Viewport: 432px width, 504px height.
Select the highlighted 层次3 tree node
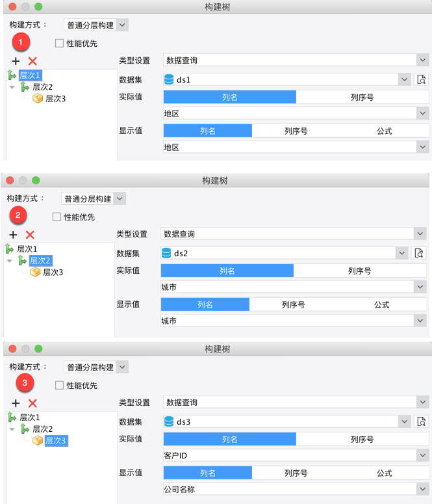click(55, 440)
